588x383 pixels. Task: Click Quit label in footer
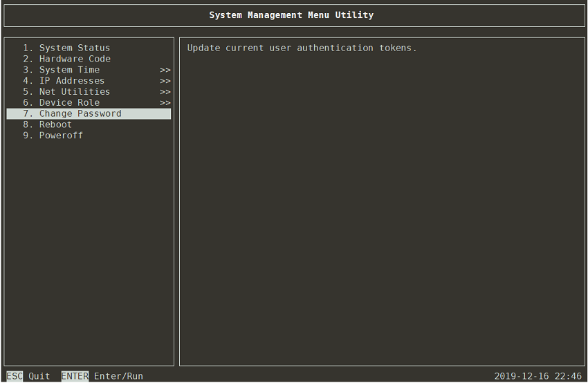[39, 376]
